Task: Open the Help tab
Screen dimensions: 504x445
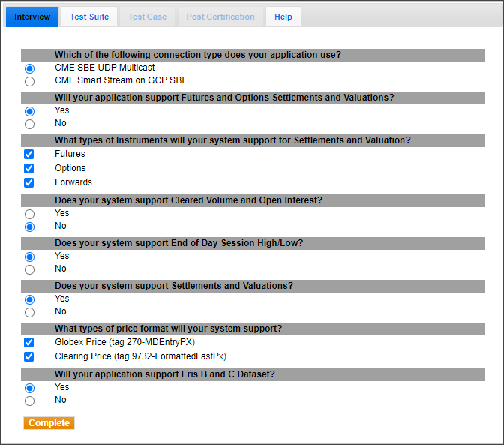Action: [x=283, y=17]
